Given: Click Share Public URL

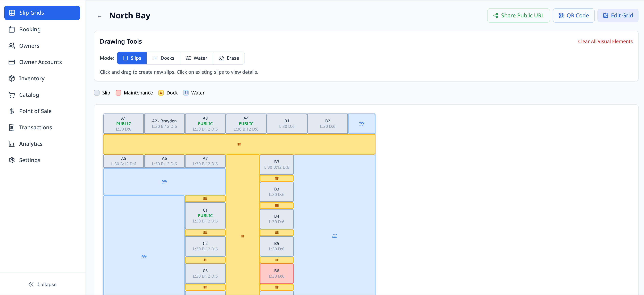Looking at the screenshot, I should pyautogui.click(x=518, y=15).
